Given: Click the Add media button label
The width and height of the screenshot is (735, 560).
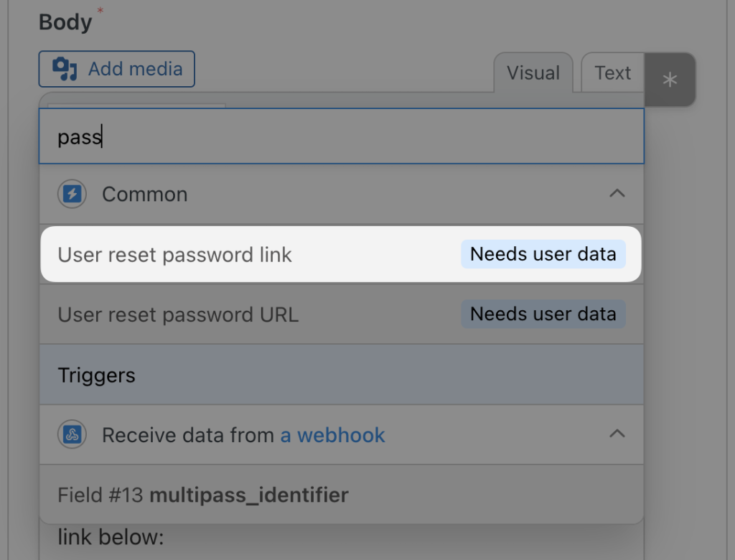Looking at the screenshot, I should tap(135, 69).
